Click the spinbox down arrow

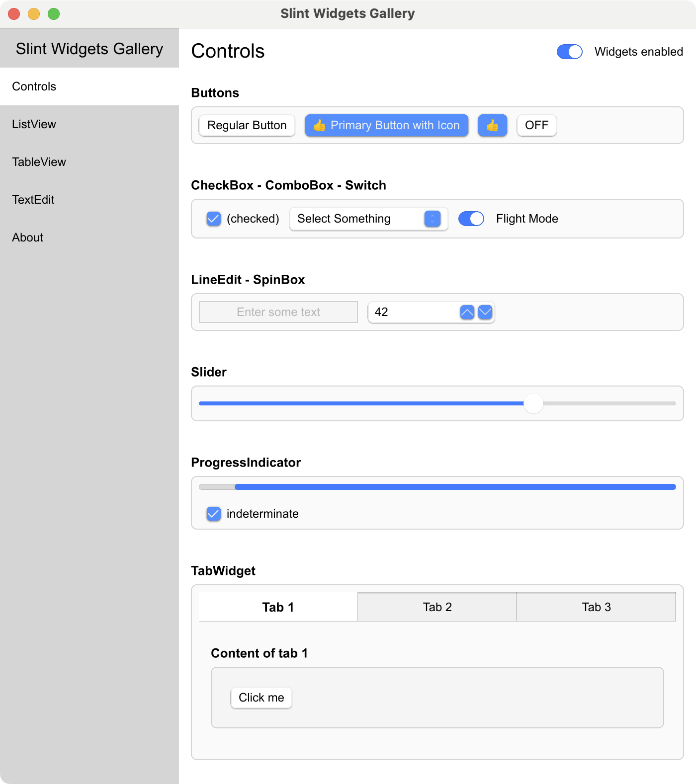pyautogui.click(x=485, y=312)
